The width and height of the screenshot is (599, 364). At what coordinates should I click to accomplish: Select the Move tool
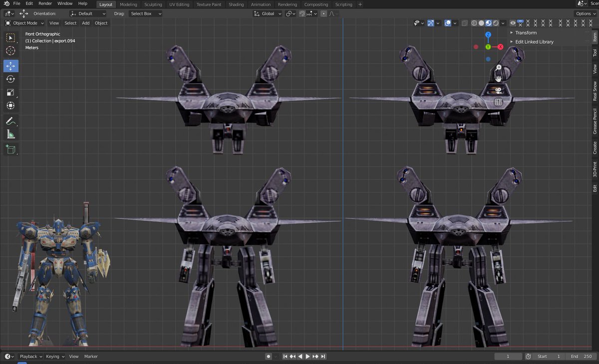[x=10, y=66]
